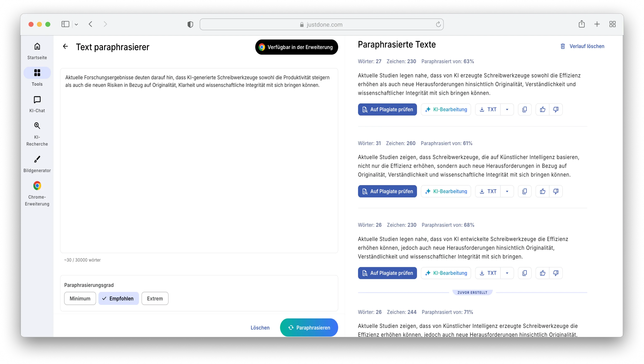
Task: Select the Minimum paraphrasing level
Action: 80,299
